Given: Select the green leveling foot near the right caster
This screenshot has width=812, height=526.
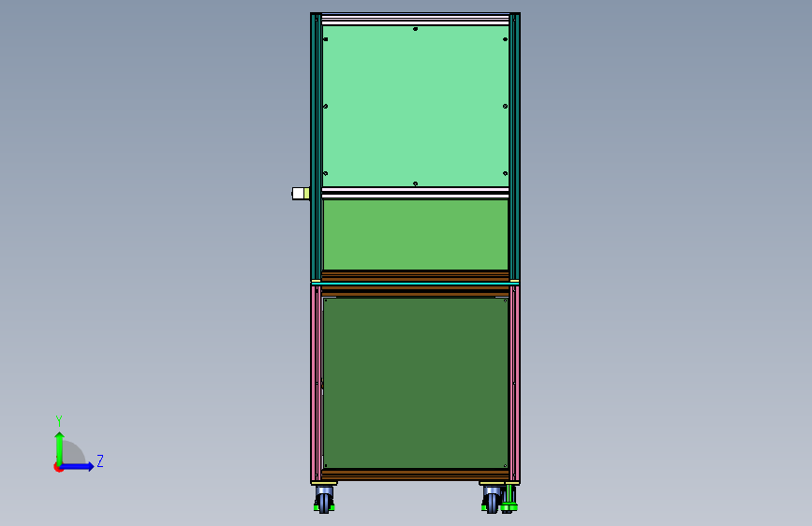Looking at the screenshot, I should (x=509, y=499).
